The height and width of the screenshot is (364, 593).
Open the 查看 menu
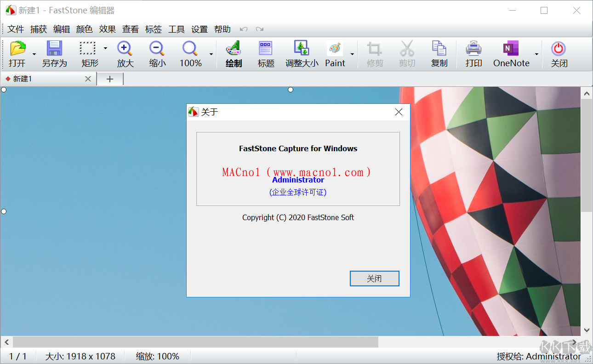click(131, 29)
